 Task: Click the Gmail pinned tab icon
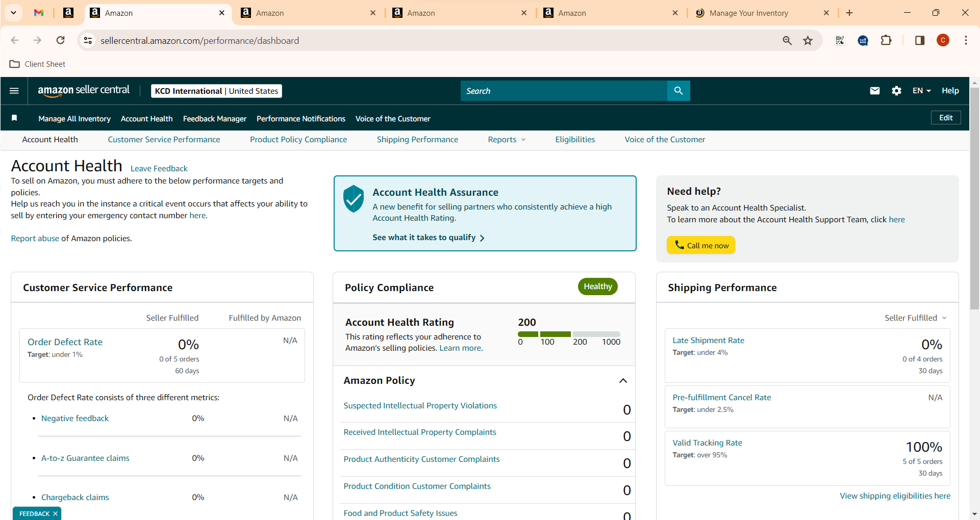tap(39, 13)
